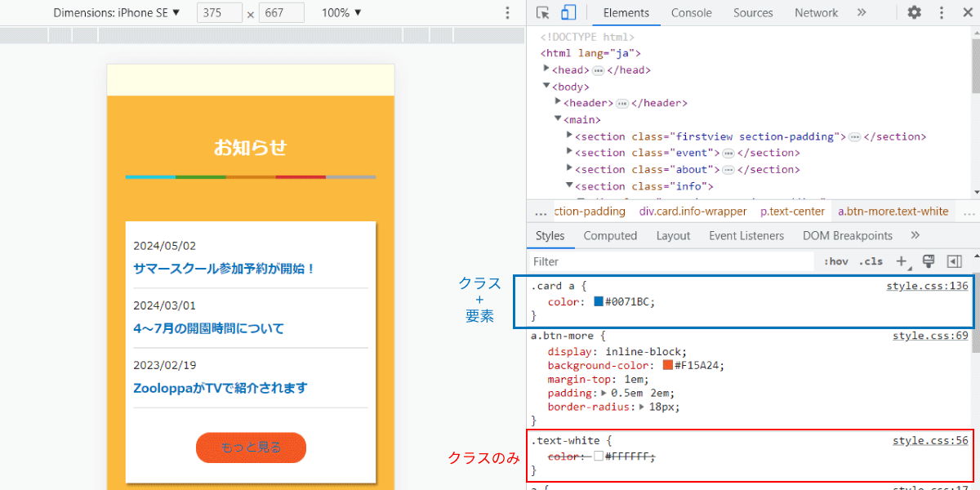Collapse the main node

[x=558, y=118]
